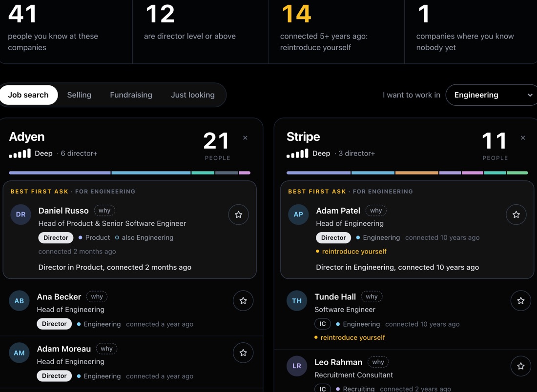
Task: Click the Stripe company heading
Action: [x=303, y=137]
